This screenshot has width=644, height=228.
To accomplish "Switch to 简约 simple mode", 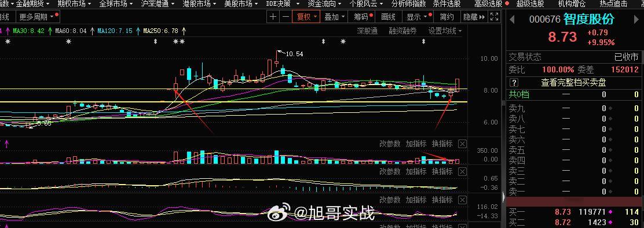I will click(x=447, y=17).
